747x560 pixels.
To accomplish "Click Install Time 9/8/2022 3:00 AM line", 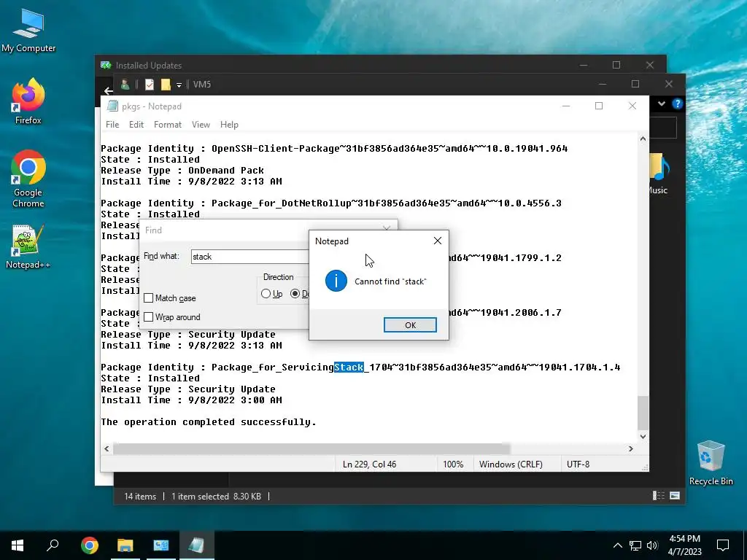I will click(191, 400).
